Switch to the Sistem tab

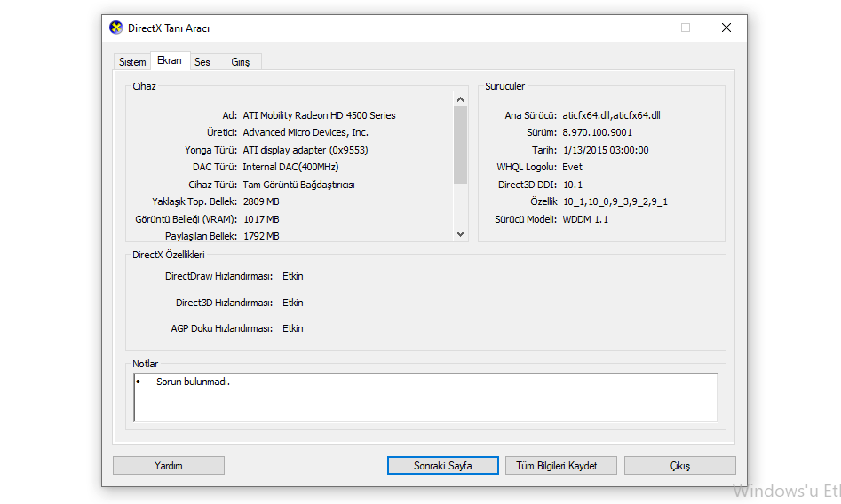(x=132, y=61)
